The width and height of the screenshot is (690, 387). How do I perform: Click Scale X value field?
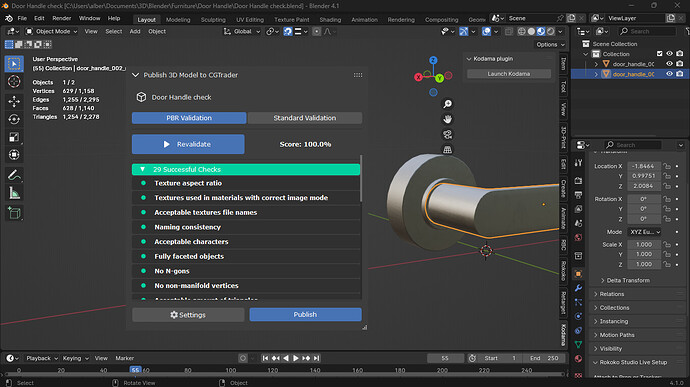point(644,244)
